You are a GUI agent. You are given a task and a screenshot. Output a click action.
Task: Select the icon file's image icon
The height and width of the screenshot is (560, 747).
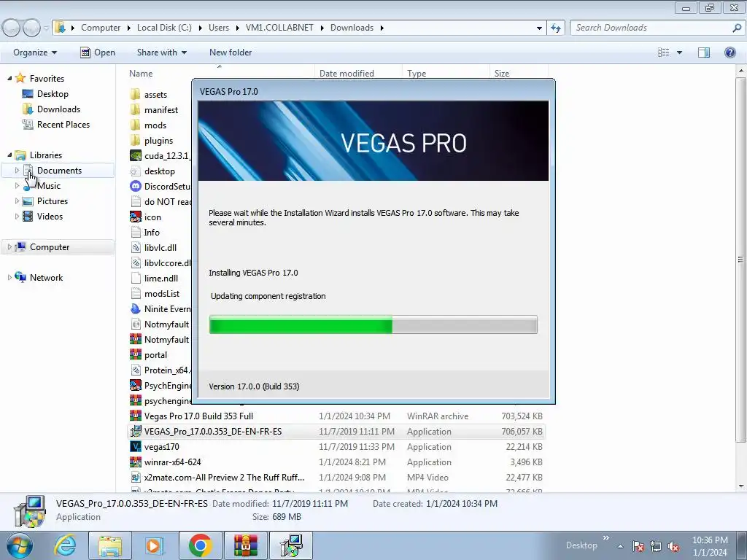point(136,217)
